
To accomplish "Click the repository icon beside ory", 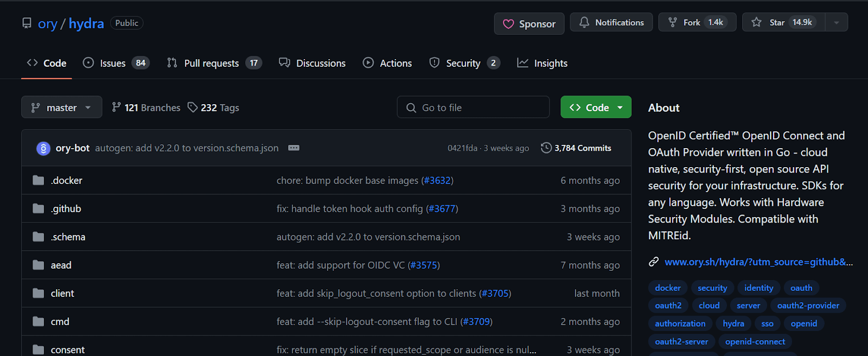I will tap(27, 23).
